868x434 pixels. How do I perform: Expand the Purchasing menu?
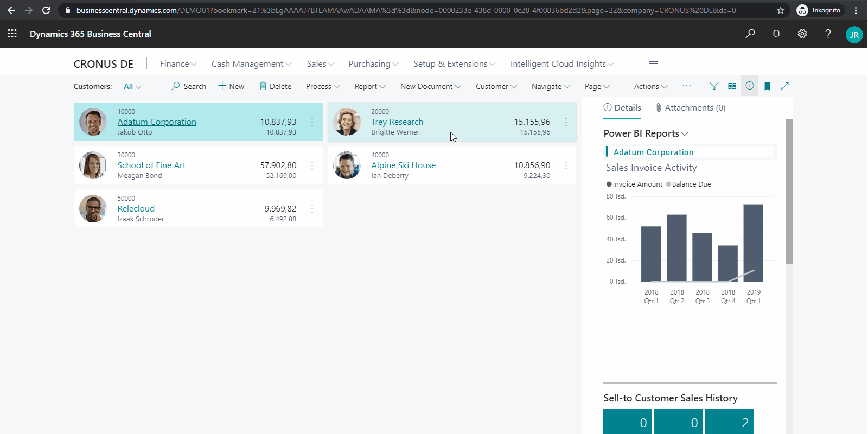click(374, 64)
